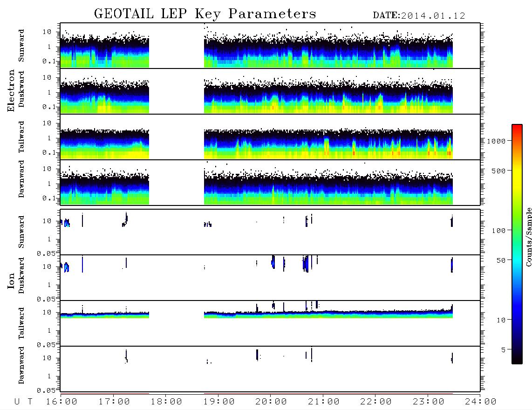This screenshot has height=410, width=532.
Task: Click the 50 colorbar tick value
Action: tap(501, 260)
